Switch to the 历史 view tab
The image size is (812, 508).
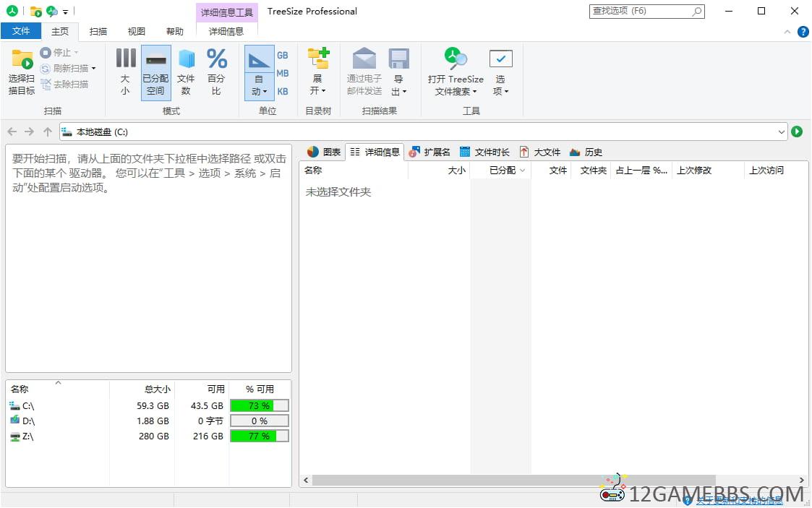tap(586, 152)
